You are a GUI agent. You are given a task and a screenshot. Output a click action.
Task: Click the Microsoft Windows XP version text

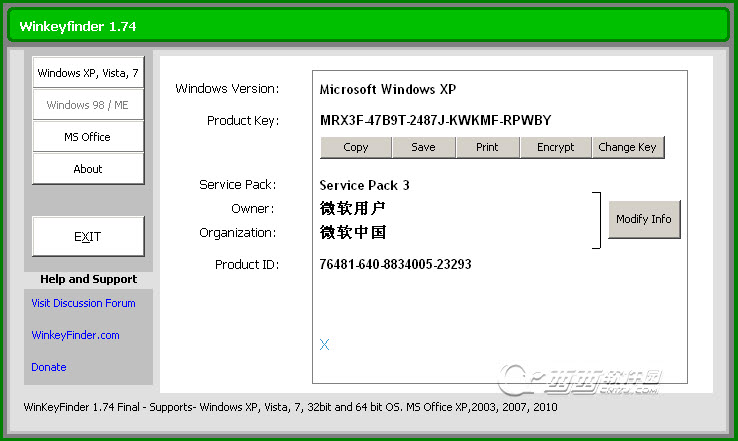point(388,89)
